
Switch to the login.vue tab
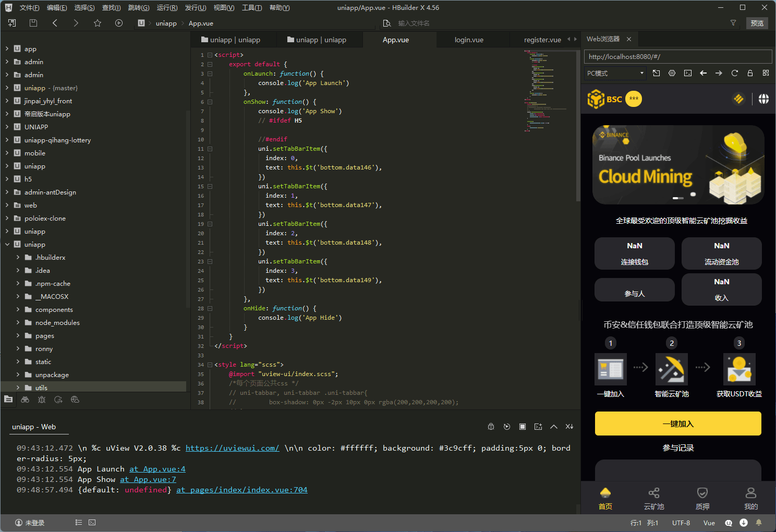tap(468, 40)
